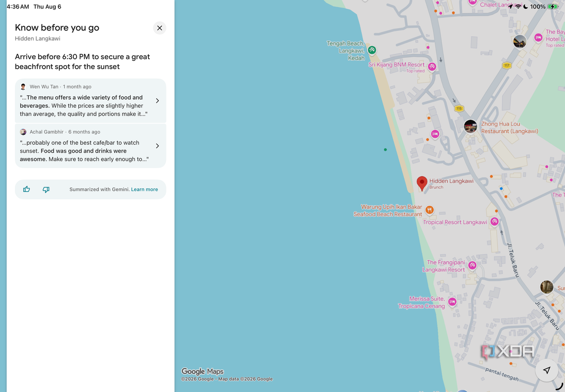Tap Sri Kijang BNM Resort pink marker
Image resolution: width=565 pixels, height=392 pixels.
432,67
